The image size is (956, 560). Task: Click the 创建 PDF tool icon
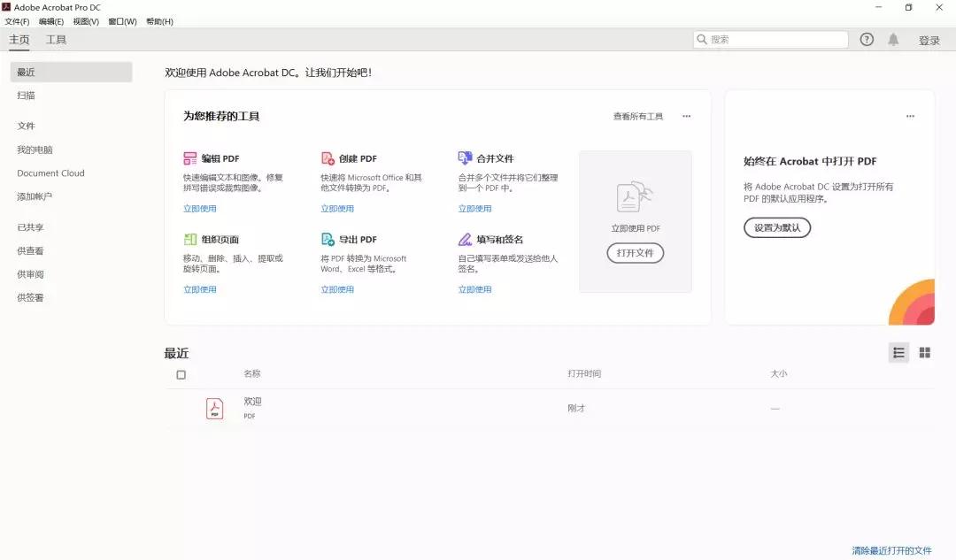click(x=328, y=158)
